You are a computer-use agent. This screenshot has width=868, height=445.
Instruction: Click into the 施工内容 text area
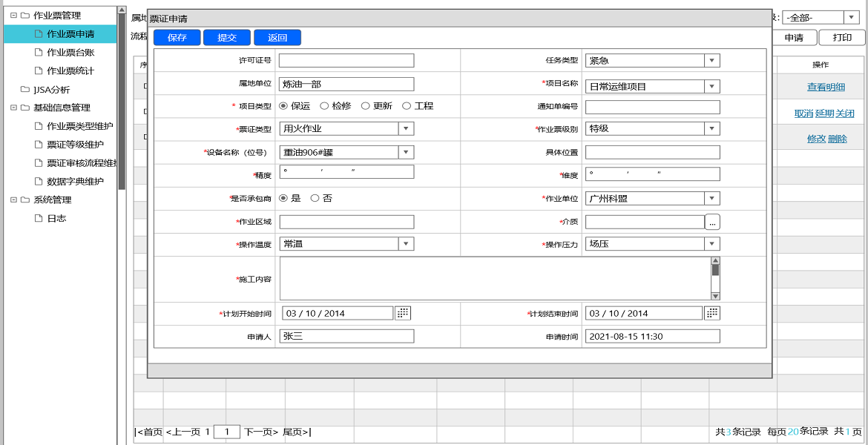tap(496, 278)
